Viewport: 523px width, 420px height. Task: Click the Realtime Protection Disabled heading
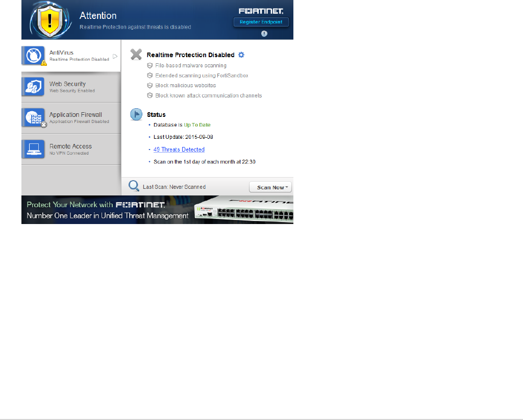pos(190,55)
